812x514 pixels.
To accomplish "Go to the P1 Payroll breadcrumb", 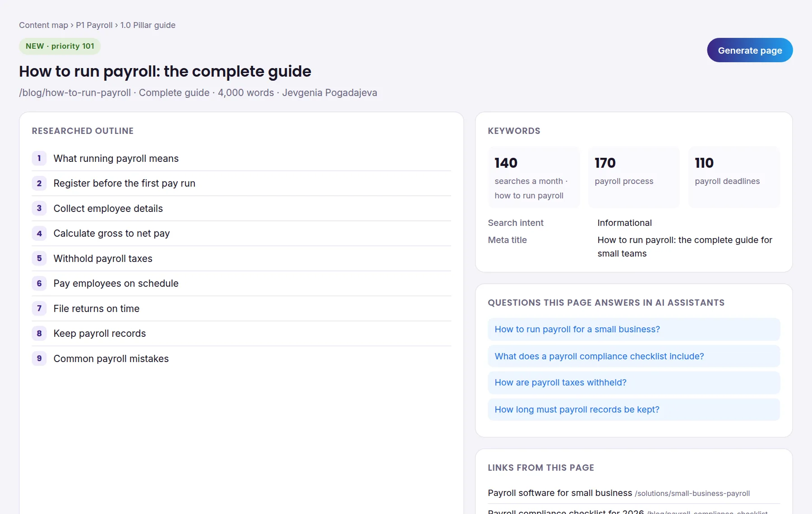I will (94, 25).
